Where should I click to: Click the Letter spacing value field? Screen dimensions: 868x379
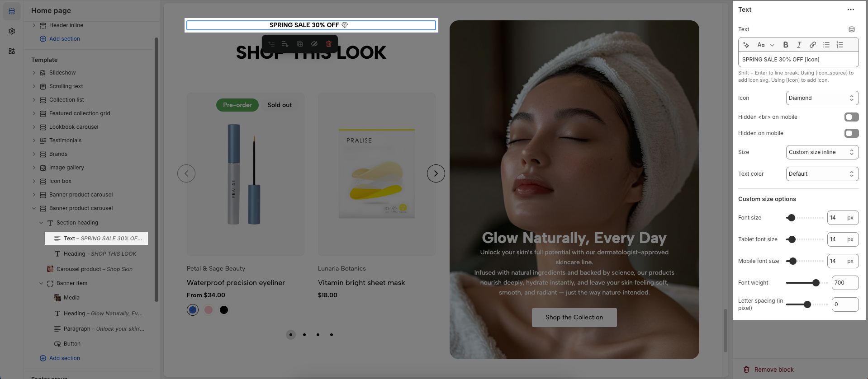pyautogui.click(x=845, y=304)
